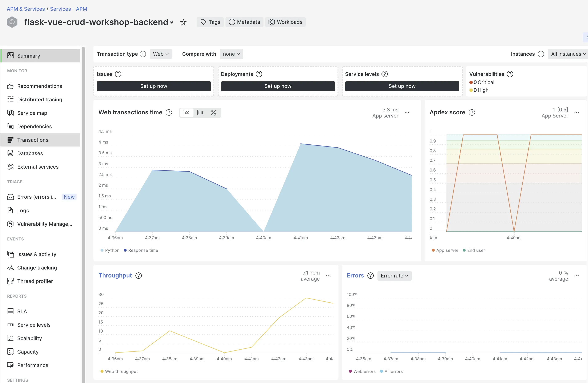The image size is (588, 383).
Task: Open the Transaction type Web dropdown
Action: point(161,54)
